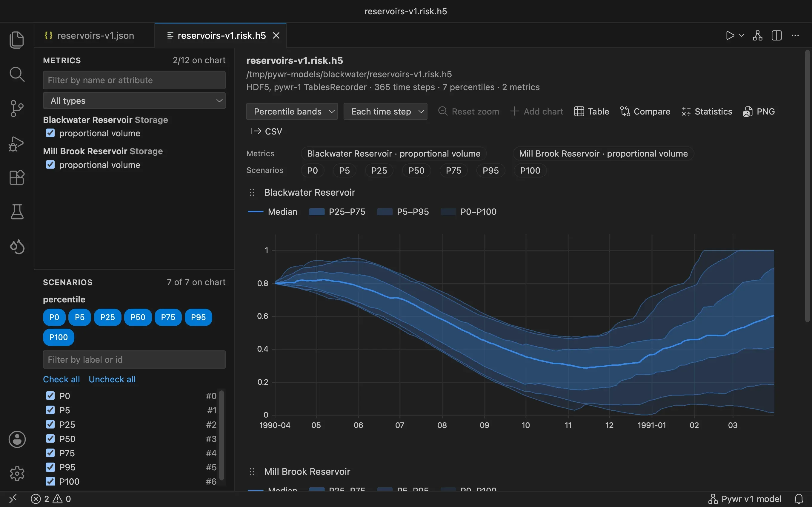Export chart with the PNG button
Image resolution: width=812 pixels, height=507 pixels.
coord(759,111)
